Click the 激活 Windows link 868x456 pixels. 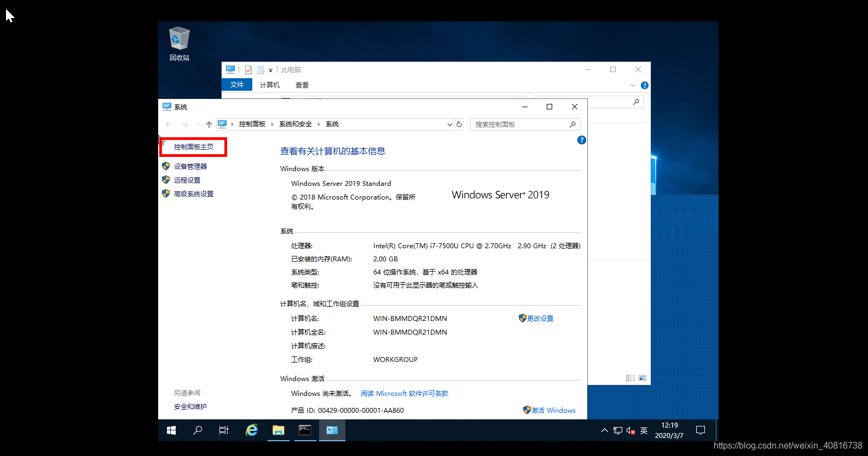click(553, 411)
